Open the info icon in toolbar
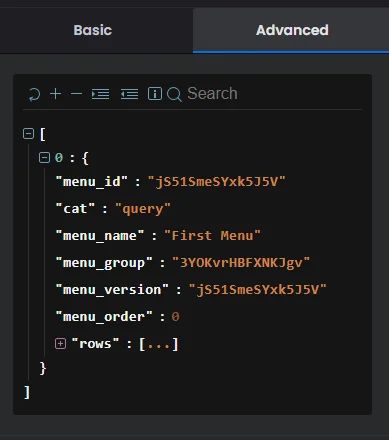This screenshot has height=440, width=389. pos(155,94)
